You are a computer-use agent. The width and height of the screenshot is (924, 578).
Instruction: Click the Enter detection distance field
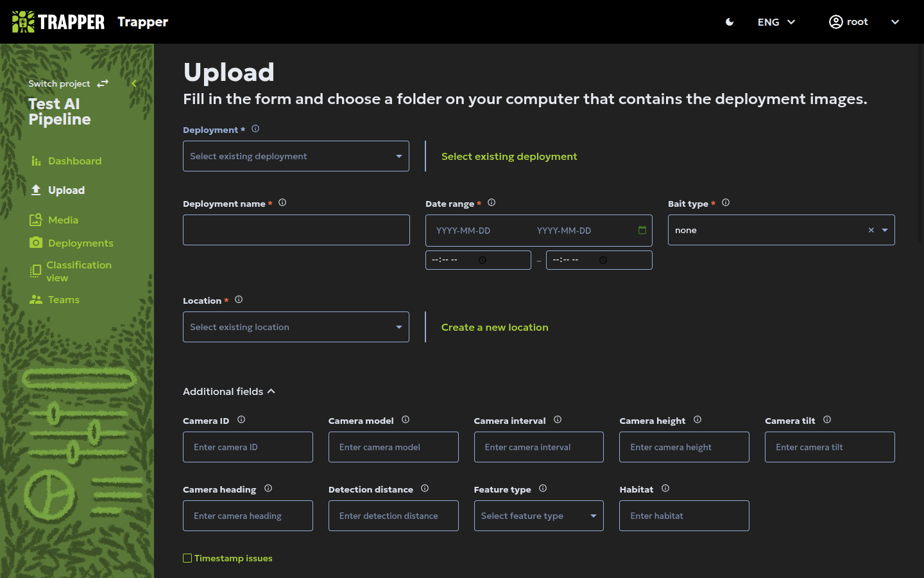coord(393,516)
